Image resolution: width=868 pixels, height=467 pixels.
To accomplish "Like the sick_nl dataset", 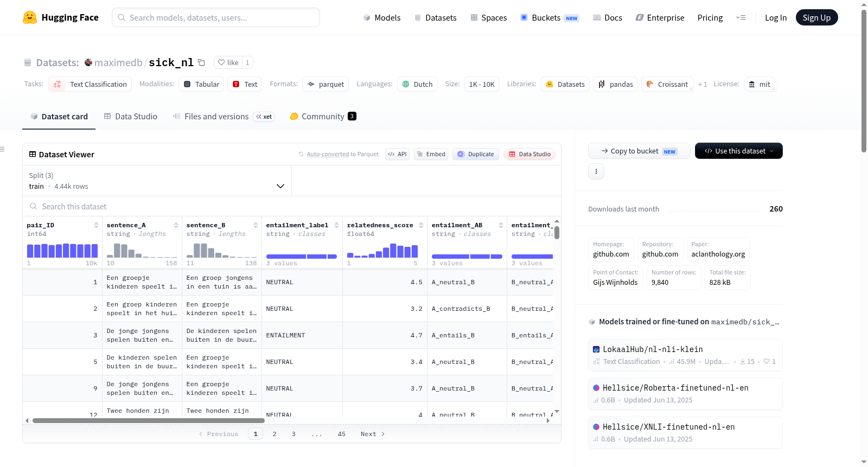I will click(228, 62).
